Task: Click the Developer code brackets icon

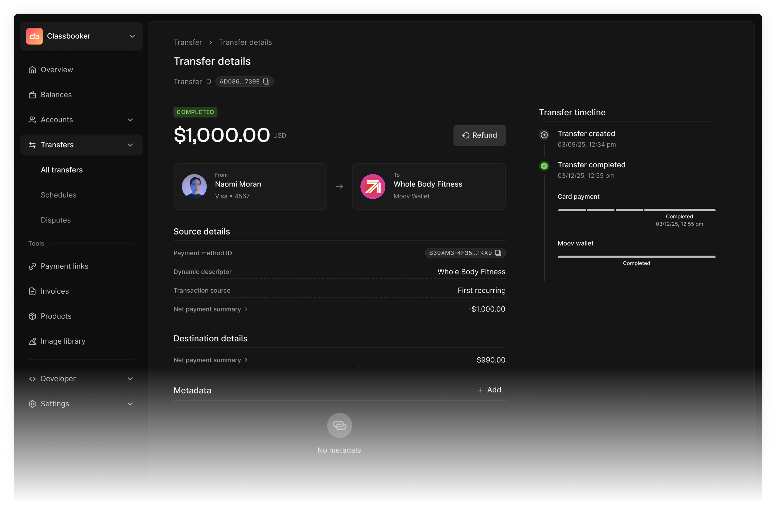Action: click(x=32, y=378)
